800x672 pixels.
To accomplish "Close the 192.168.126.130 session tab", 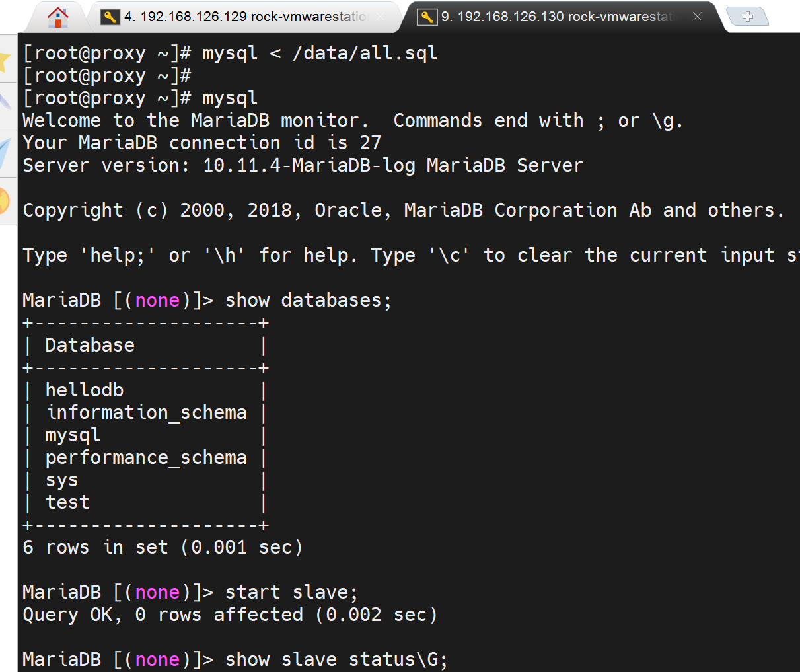I will (697, 17).
